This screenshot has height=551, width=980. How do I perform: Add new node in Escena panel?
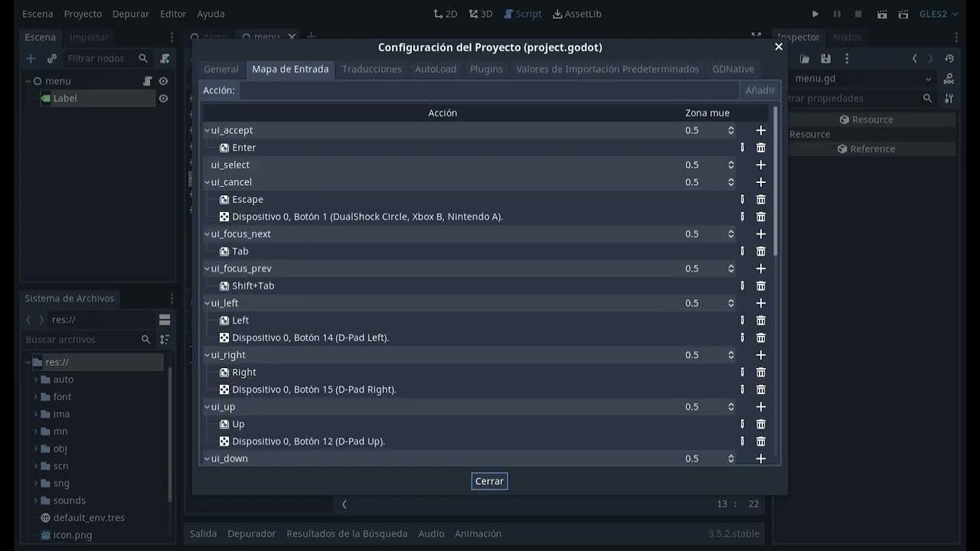[31, 58]
